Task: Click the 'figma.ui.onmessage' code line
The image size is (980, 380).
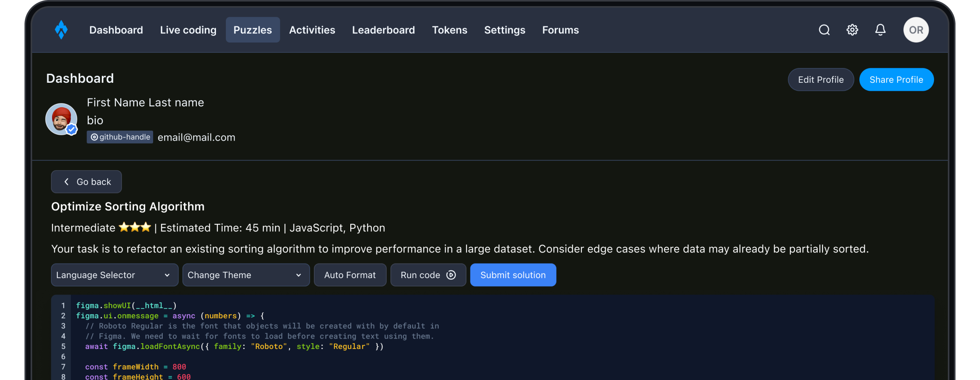Action: pos(170,316)
